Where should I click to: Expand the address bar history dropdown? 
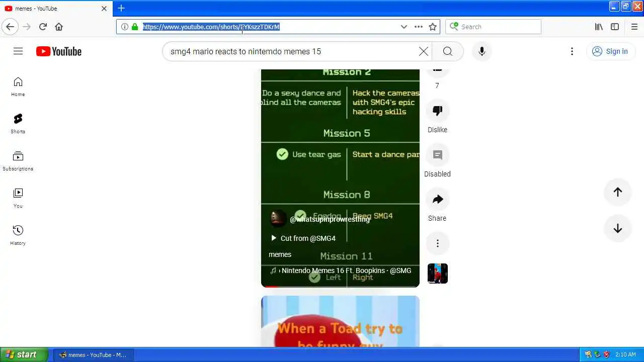click(x=404, y=27)
